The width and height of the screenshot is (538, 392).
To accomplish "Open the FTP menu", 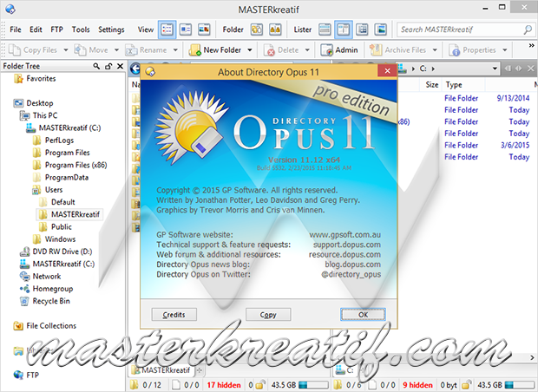I will point(57,29).
